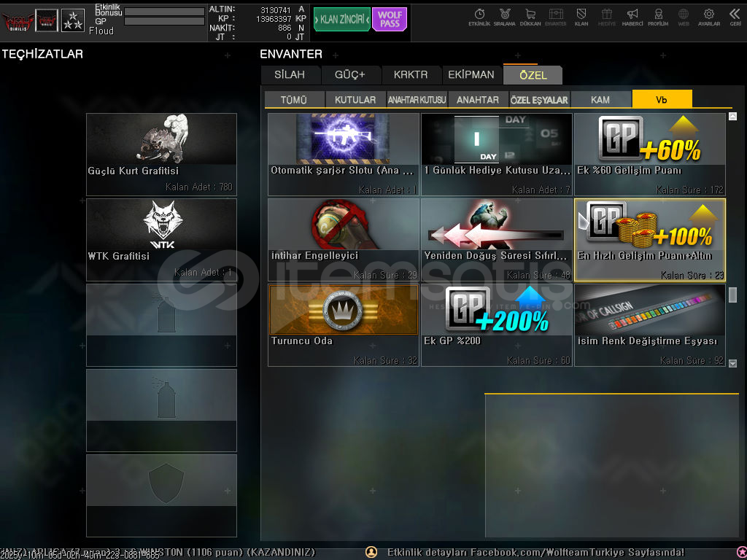Click the Facebook.com/WolfteamTurkiye announcement text
This screenshot has width=747, height=560.
(x=536, y=553)
